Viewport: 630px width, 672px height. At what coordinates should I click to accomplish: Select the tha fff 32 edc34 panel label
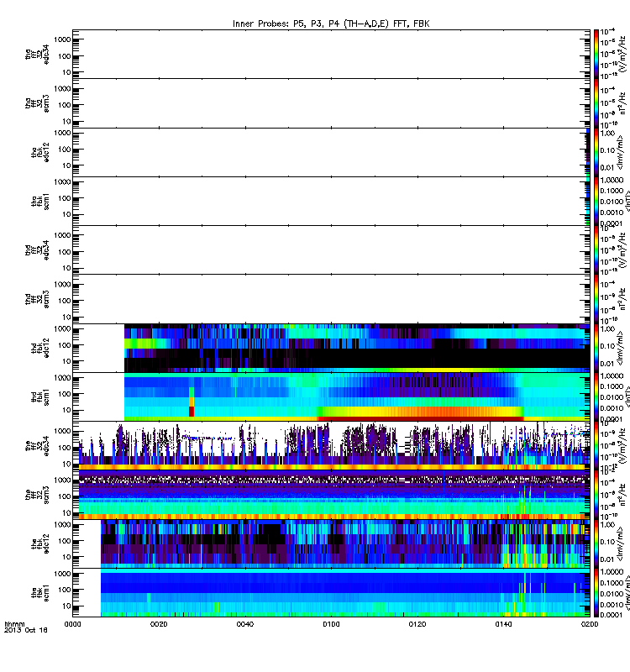(37, 55)
